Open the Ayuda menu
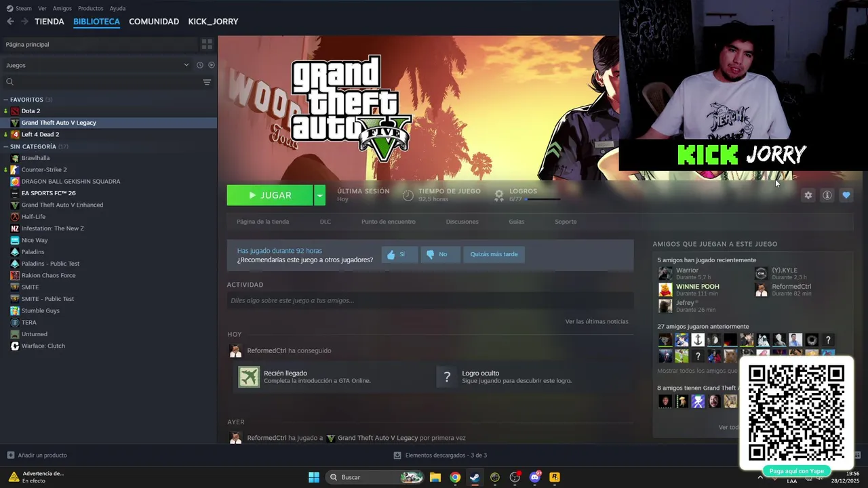This screenshot has height=488, width=868. tap(117, 8)
